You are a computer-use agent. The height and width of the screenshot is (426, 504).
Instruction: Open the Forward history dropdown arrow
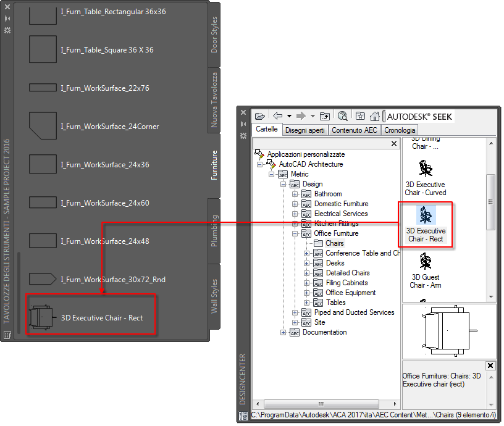[313, 116]
